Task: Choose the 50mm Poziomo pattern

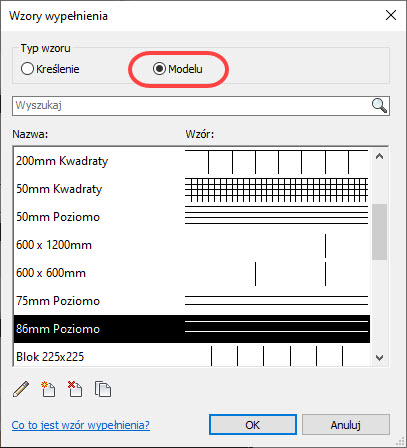Action: [x=192, y=217]
